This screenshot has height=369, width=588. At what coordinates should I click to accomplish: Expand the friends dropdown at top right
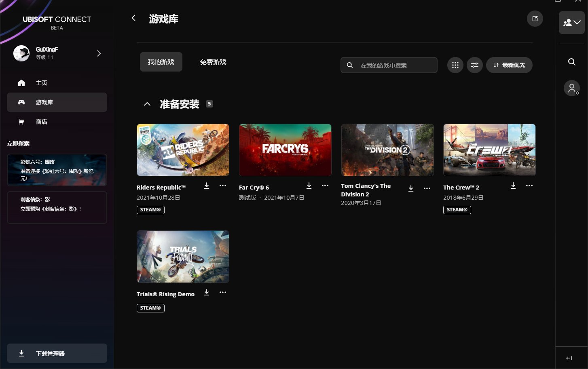[x=571, y=22]
